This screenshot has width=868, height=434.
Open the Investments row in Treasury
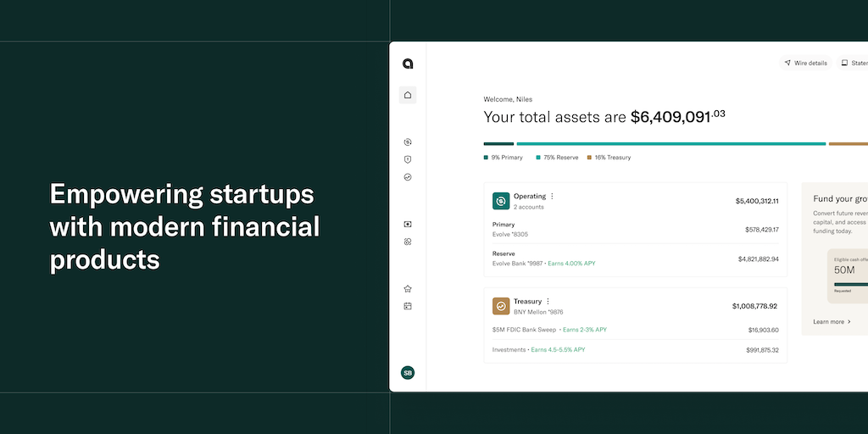pyautogui.click(x=635, y=349)
